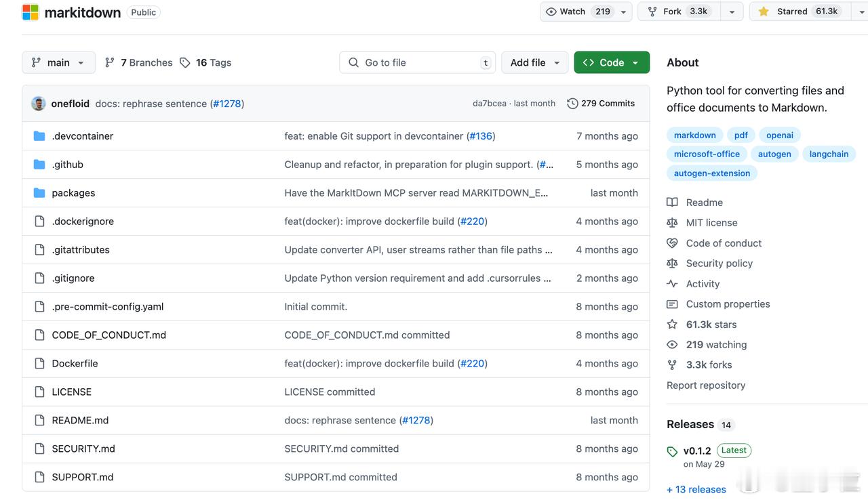This screenshot has width=868, height=502.
Task: Open the .pre-commit-config.yaml file
Action: coord(108,307)
